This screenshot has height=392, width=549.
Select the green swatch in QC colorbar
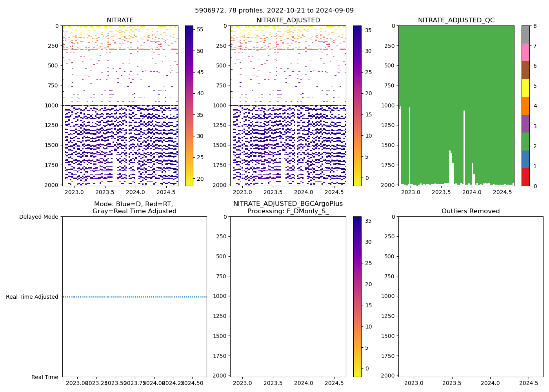525,141
